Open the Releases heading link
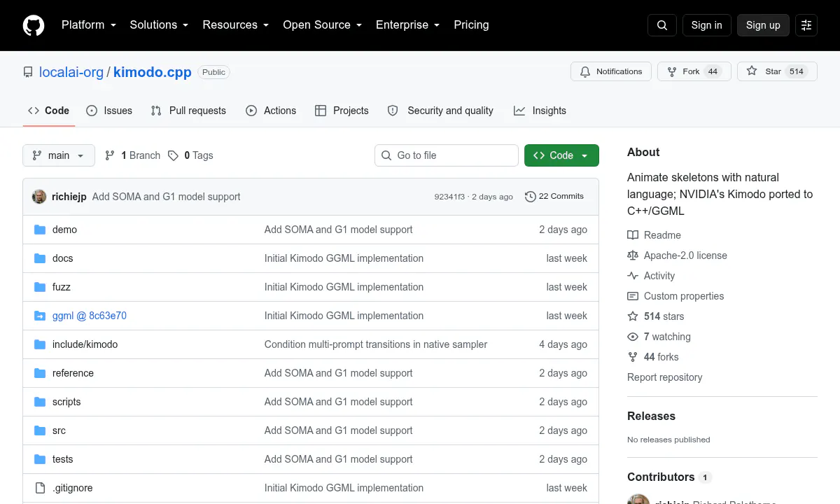 (651, 416)
